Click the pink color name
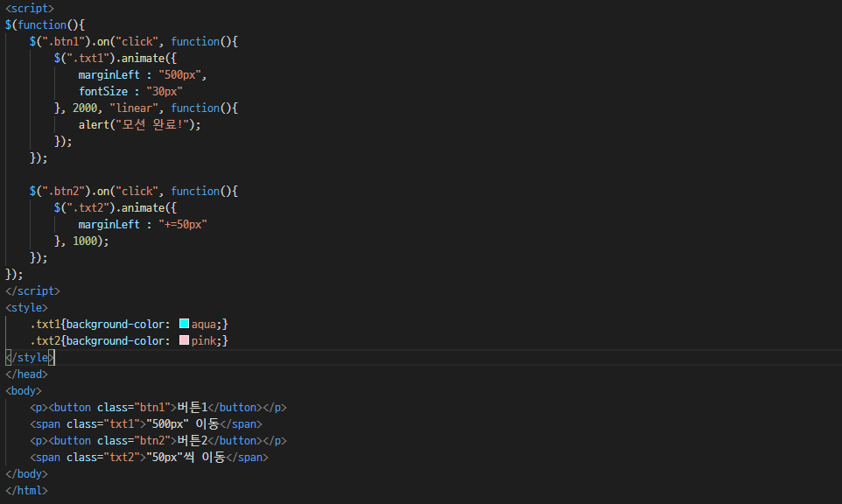Viewport: 842px width, 504px height. coord(204,341)
